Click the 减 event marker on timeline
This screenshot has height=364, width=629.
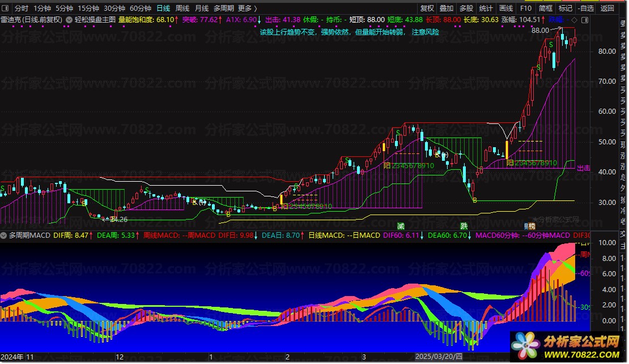pos(400,226)
